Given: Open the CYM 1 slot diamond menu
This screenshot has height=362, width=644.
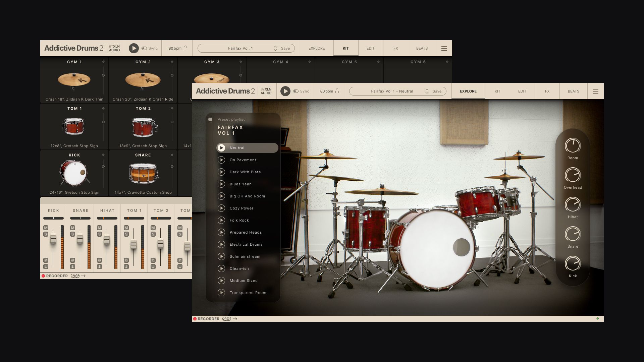Looking at the screenshot, I should click(103, 62).
